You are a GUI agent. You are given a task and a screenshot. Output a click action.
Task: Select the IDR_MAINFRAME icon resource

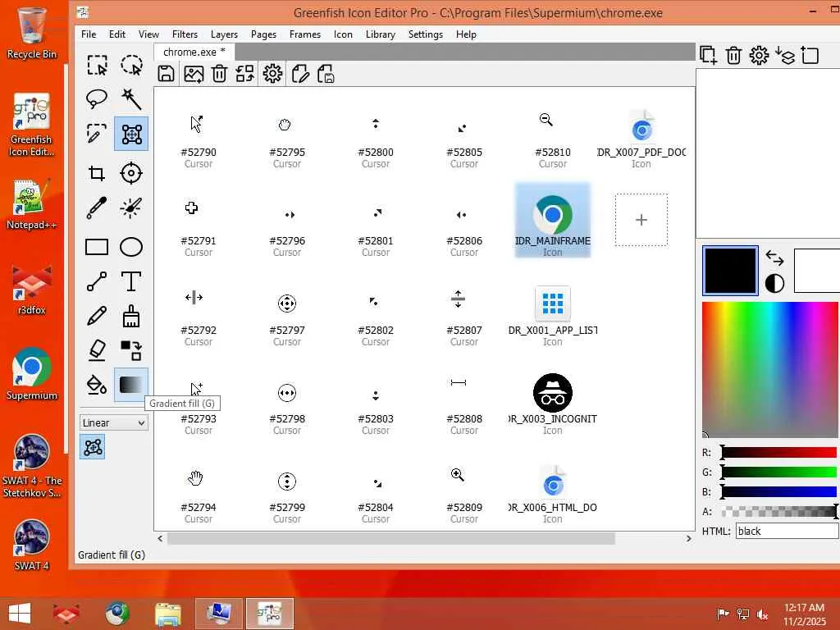552,220
